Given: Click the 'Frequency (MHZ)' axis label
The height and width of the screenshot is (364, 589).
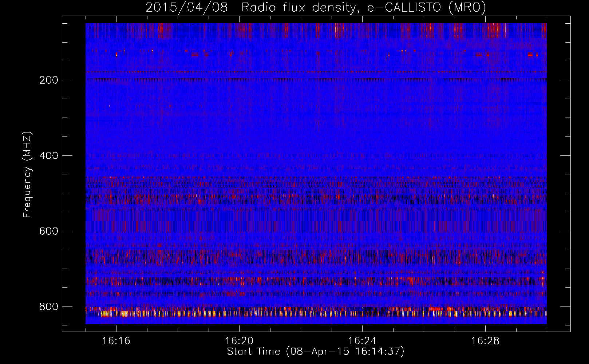Looking at the screenshot, I should point(27,174).
